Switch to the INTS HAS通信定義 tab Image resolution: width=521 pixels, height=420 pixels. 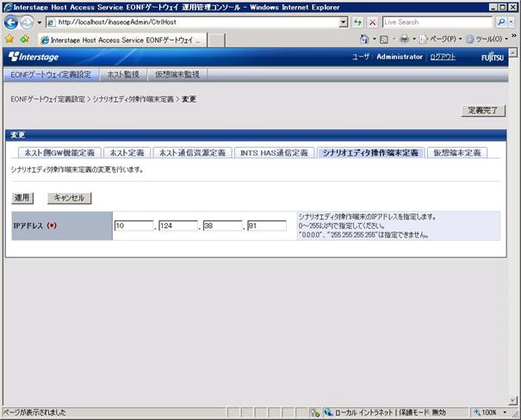tap(274, 152)
